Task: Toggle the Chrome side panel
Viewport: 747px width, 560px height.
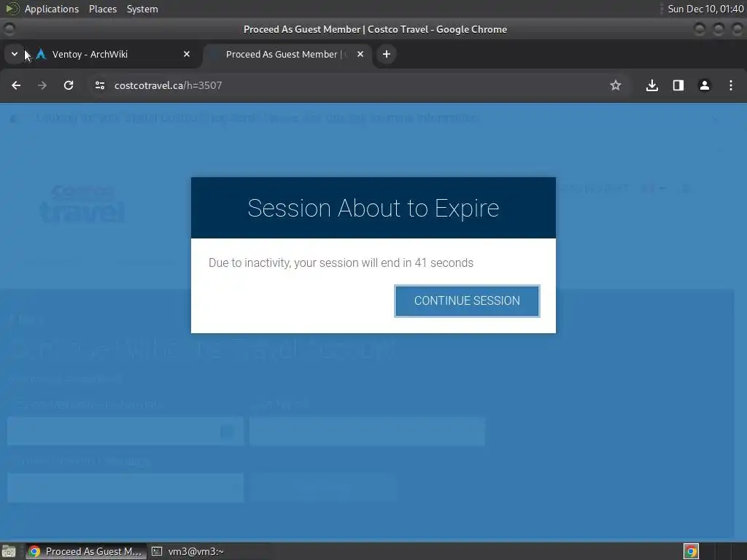Action: pyautogui.click(x=678, y=85)
